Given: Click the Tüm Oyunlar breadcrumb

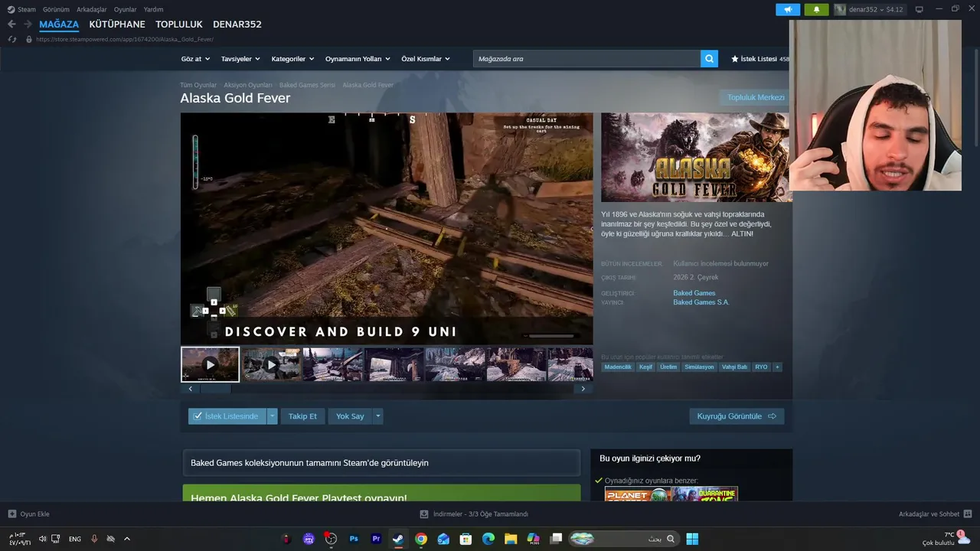Looking at the screenshot, I should pos(198,85).
